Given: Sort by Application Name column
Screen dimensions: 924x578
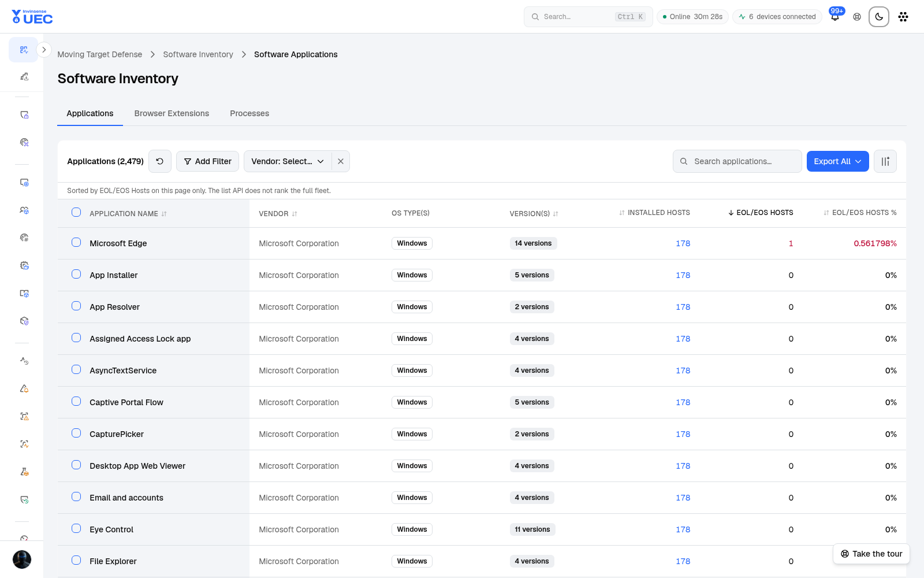Looking at the screenshot, I should coord(128,213).
